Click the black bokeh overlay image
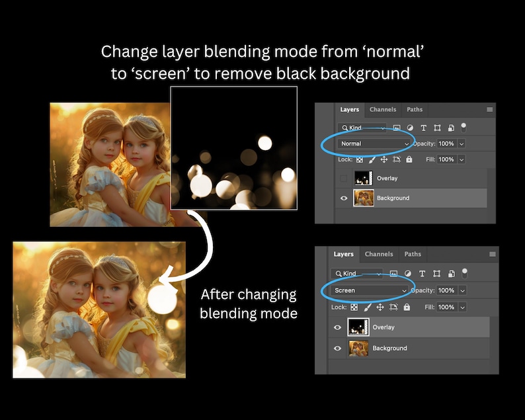 point(233,148)
